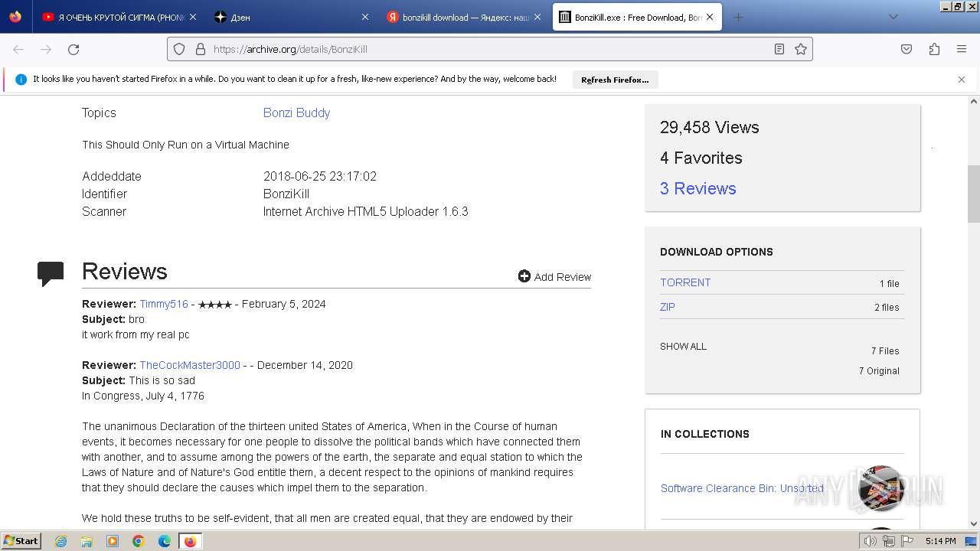The height and width of the screenshot is (551, 980).
Task: Open Software Clearance Bin: Unsorted collection
Action: click(x=742, y=488)
